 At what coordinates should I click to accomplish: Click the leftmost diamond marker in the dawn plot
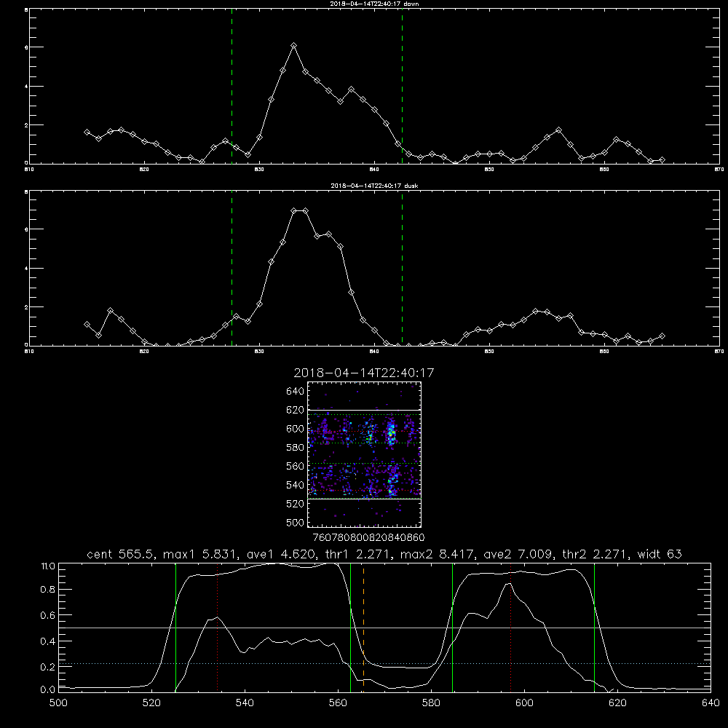pyautogui.click(x=87, y=132)
